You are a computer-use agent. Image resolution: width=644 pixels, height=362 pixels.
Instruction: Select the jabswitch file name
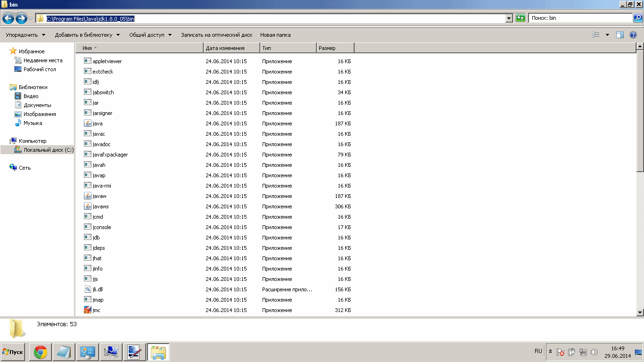(103, 92)
